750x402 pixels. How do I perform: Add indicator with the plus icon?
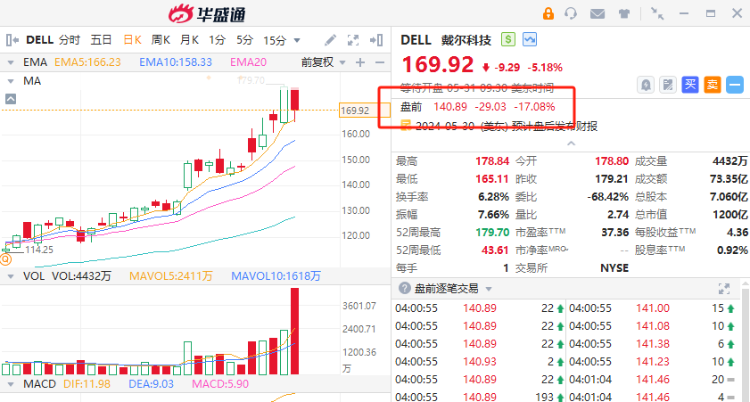[360, 62]
